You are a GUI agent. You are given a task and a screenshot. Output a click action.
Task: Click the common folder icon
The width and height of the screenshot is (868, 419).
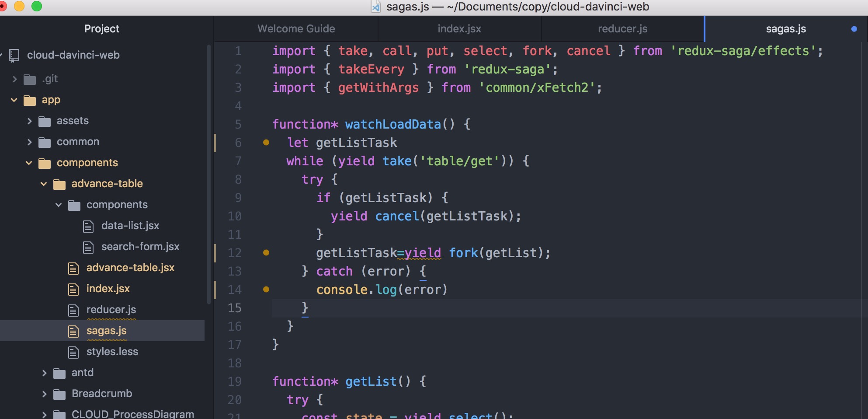point(45,142)
